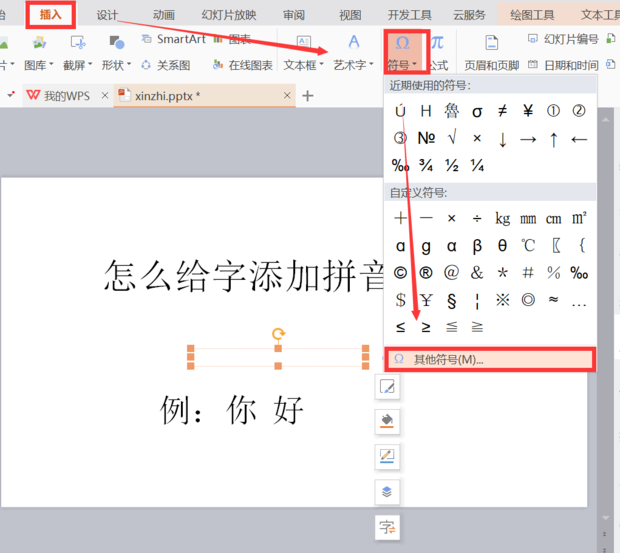Image resolution: width=620 pixels, height=553 pixels.
Task: Insert the ≠ recent symbol
Action: pos(503,111)
